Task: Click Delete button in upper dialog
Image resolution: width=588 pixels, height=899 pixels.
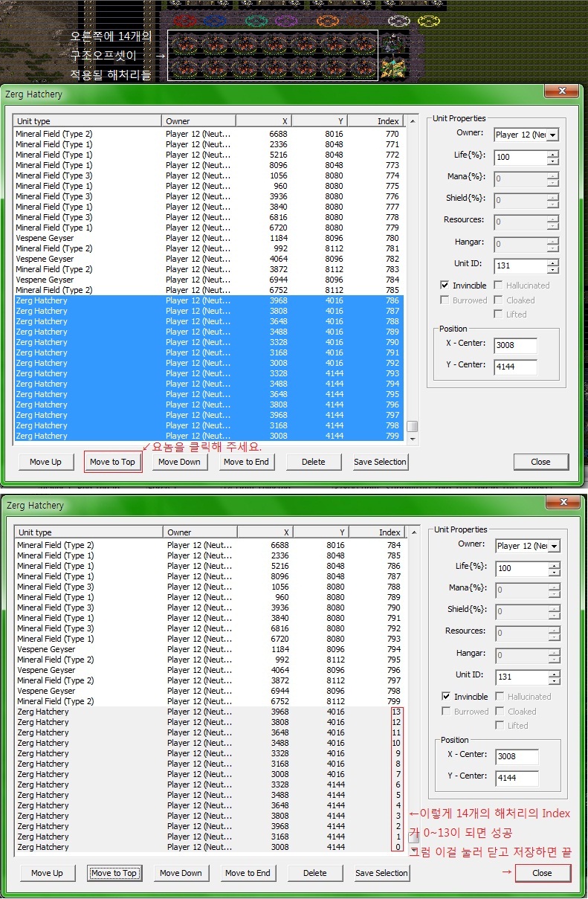Action: click(x=313, y=462)
